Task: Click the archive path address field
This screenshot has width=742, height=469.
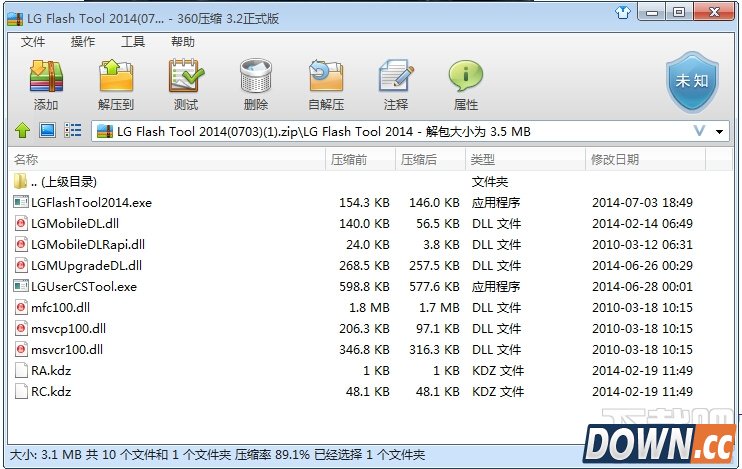Action: coord(410,131)
